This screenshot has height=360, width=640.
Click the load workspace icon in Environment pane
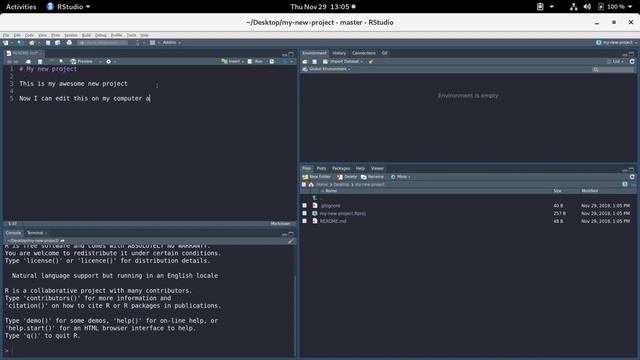[305, 62]
